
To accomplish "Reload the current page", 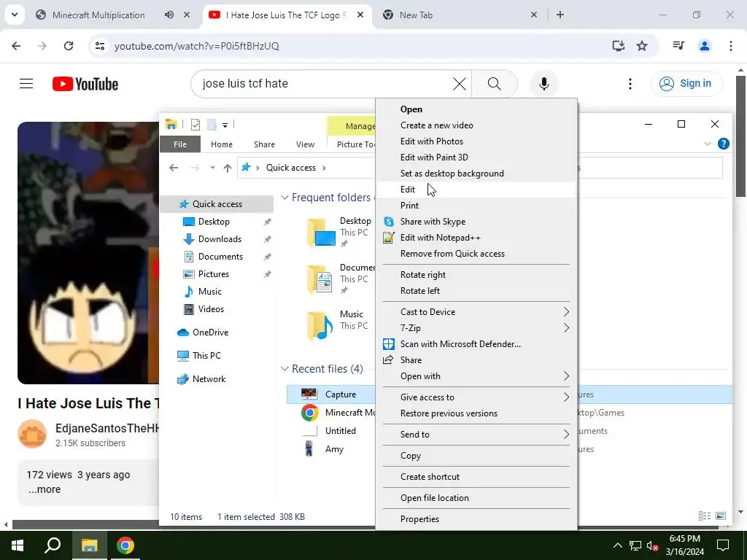I will coord(69,46).
